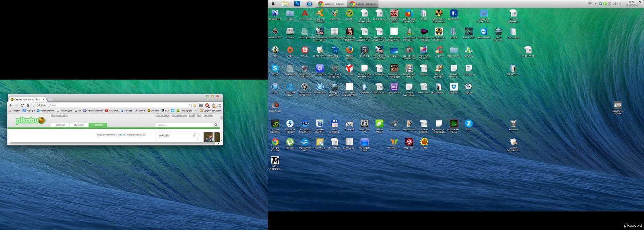Screen dimensions: 644x230
Task: Switch to the Диалоги Chrome taskbar window
Action: [x=331, y=4]
